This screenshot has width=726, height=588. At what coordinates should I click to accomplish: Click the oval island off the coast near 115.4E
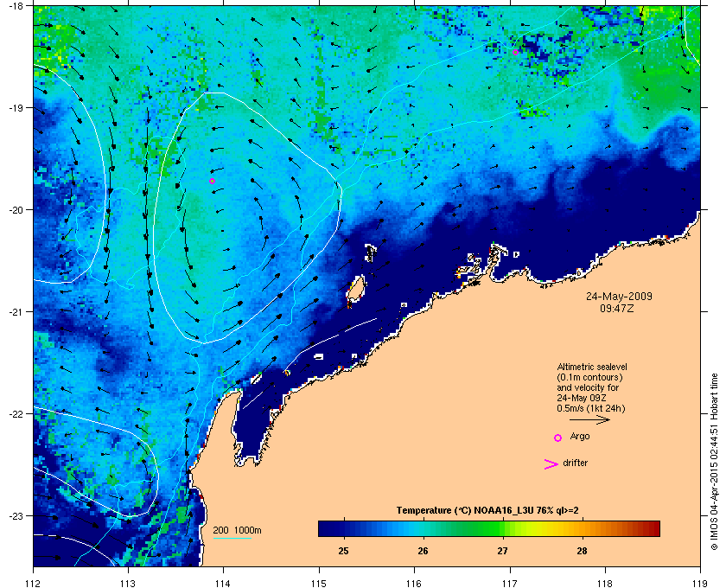tap(356, 290)
